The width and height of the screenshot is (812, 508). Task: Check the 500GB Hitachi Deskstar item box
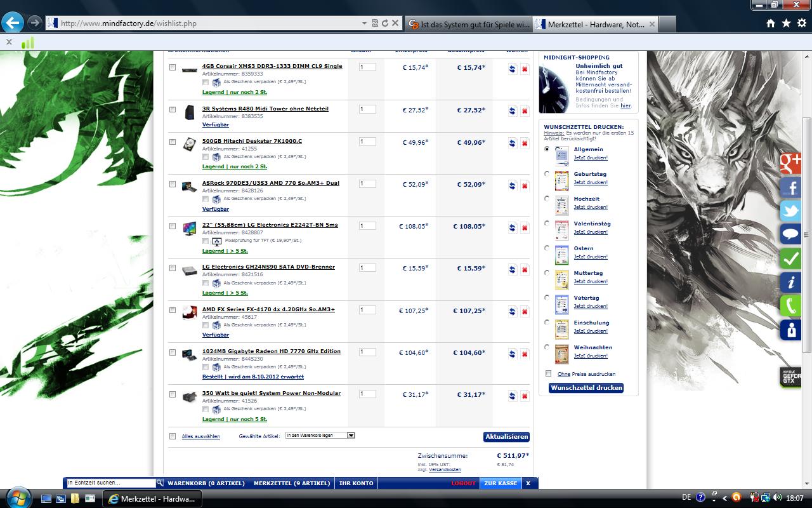coord(173,142)
